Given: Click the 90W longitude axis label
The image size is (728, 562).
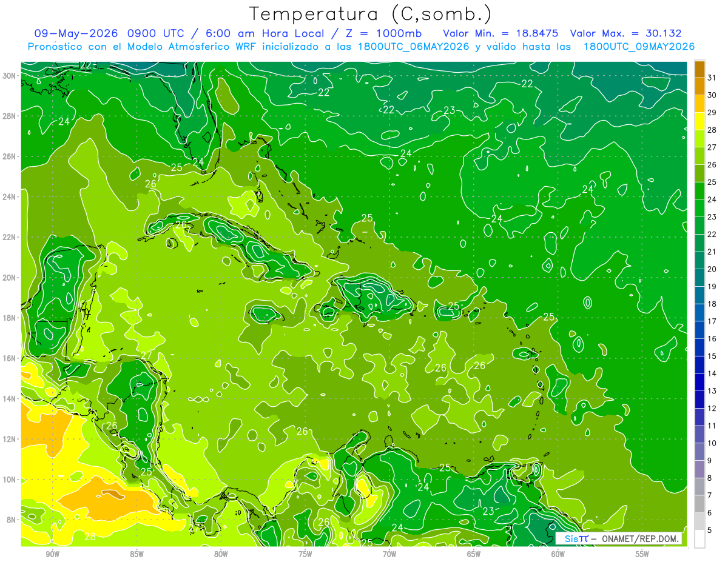Looking at the screenshot, I should pyautogui.click(x=52, y=554).
